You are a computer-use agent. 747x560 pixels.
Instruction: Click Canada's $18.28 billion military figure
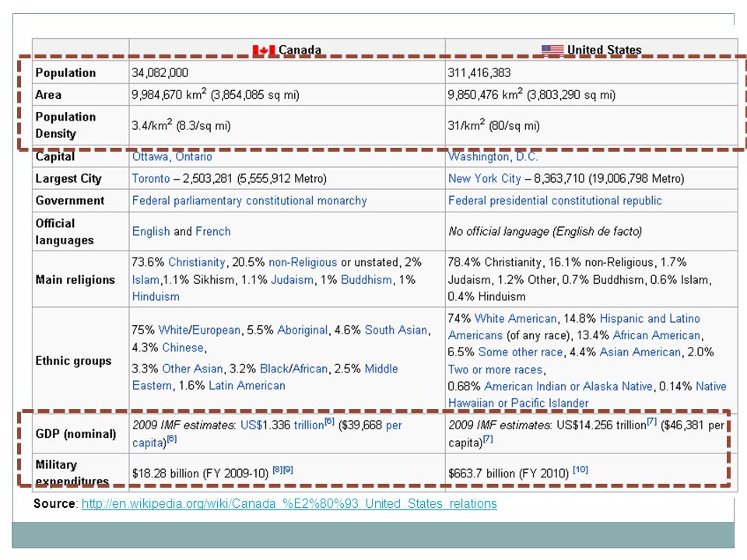(166, 474)
